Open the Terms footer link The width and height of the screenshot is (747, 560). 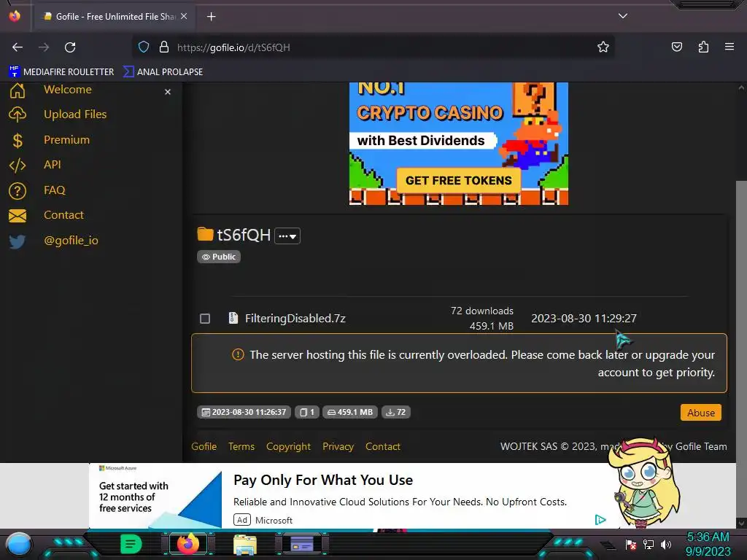241,447
